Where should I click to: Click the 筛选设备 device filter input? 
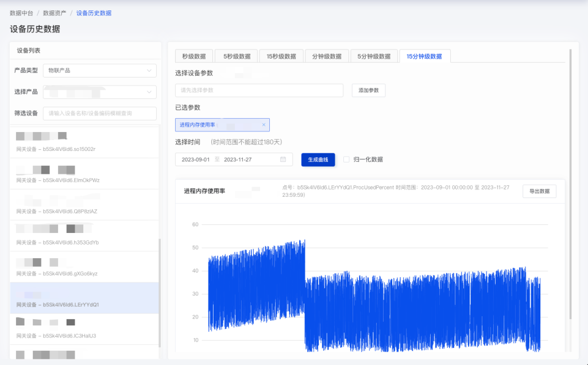point(99,114)
